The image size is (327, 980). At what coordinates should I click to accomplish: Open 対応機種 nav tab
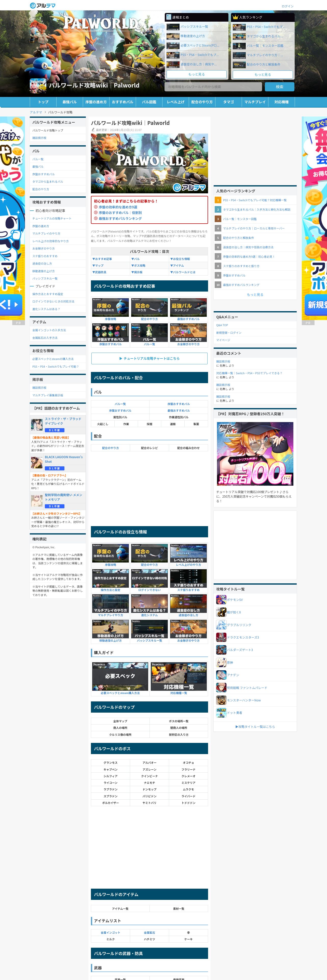coord(281,102)
